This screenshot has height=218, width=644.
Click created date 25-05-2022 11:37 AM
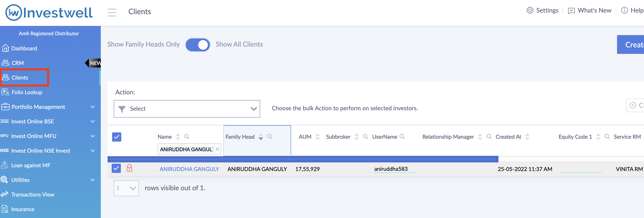pyautogui.click(x=525, y=169)
